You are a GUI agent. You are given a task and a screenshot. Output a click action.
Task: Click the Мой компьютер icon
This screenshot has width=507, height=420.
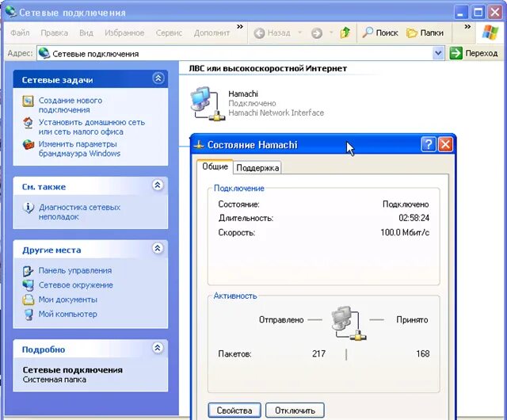point(29,314)
